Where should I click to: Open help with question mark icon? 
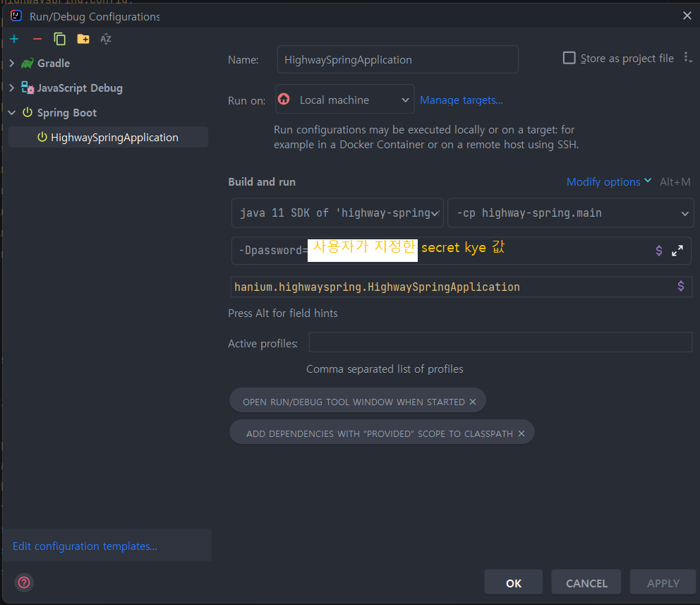24,582
